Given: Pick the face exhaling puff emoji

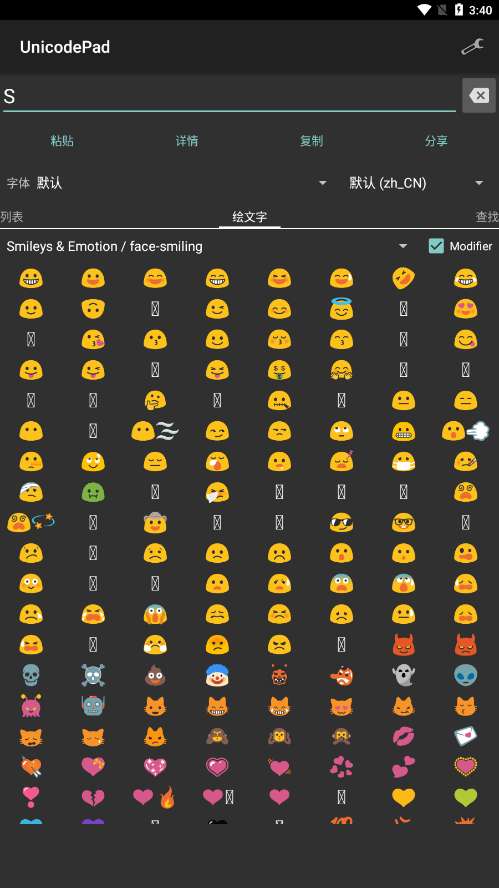Looking at the screenshot, I should (466, 431).
